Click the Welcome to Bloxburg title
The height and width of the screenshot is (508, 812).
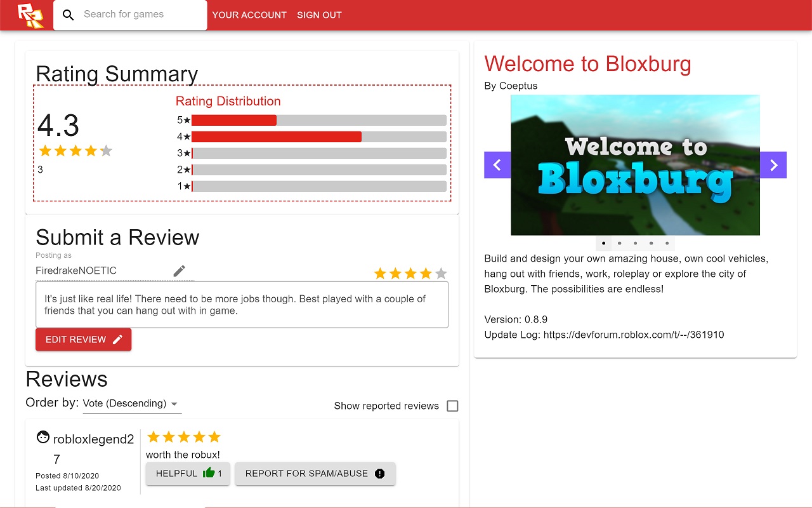pos(587,64)
